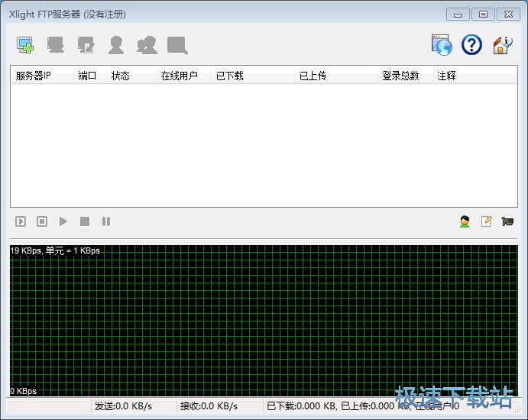Stop selected server with square icon

point(85,221)
